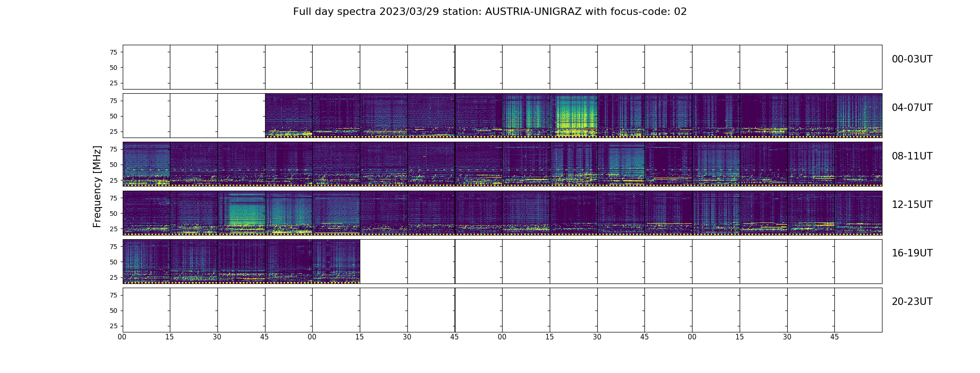Viewport: 980px width, 373px height.
Task: Select the 25 MHz tick of the 12-15UT row
Action: click(113, 229)
